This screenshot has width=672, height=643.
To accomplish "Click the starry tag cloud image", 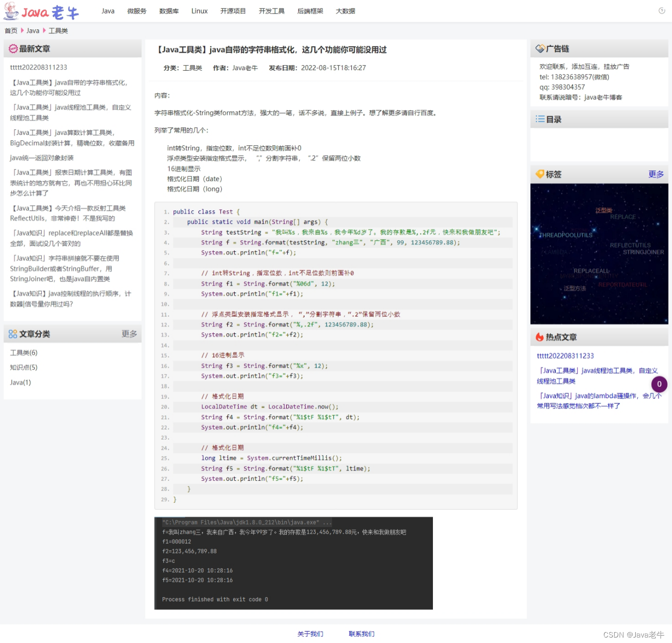I will click(599, 254).
